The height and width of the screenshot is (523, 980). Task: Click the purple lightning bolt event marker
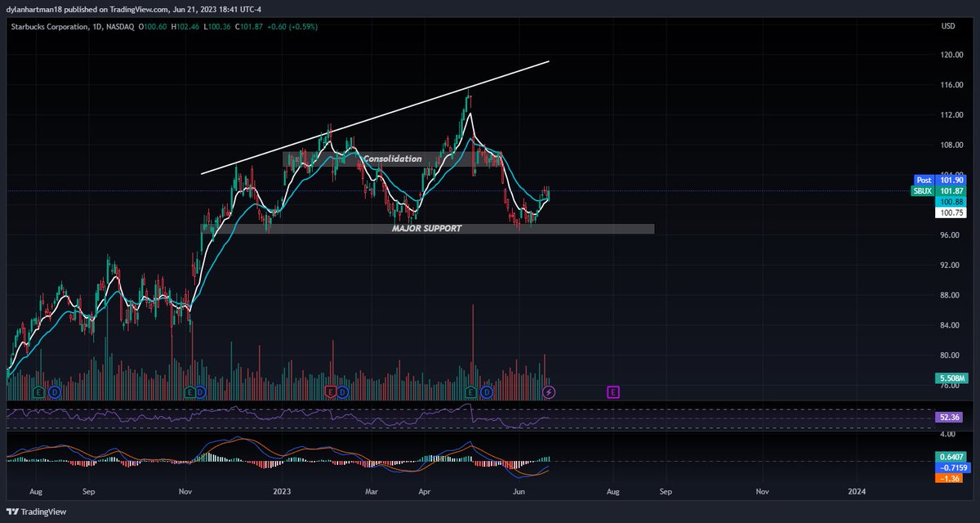coord(549,392)
